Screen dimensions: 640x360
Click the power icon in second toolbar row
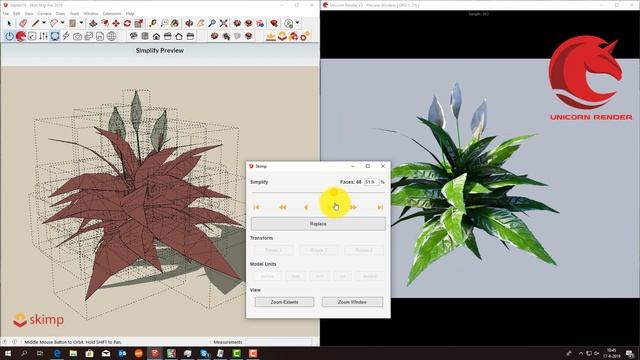[x=9, y=36]
